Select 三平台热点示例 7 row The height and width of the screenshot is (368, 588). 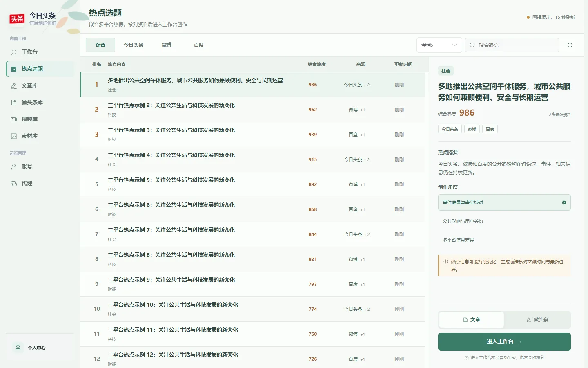252,234
